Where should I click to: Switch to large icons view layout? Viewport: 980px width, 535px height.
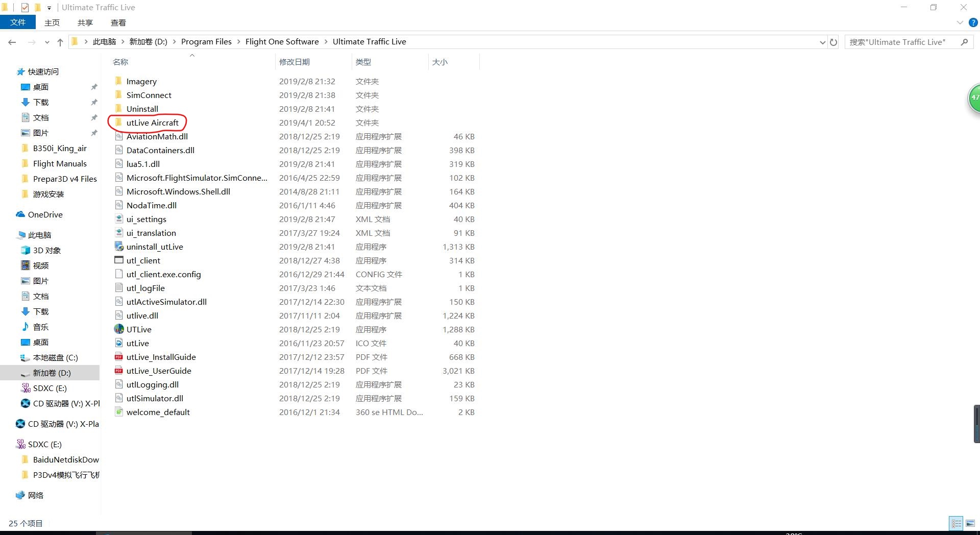[970, 523]
